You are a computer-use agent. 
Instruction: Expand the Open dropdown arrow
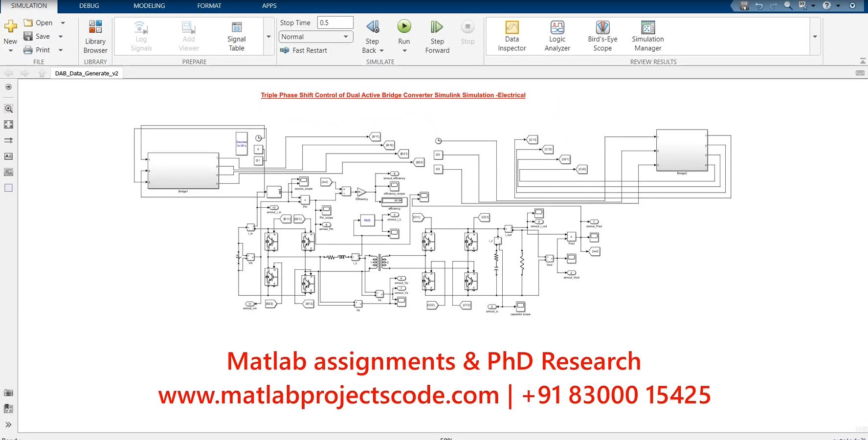(x=63, y=23)
